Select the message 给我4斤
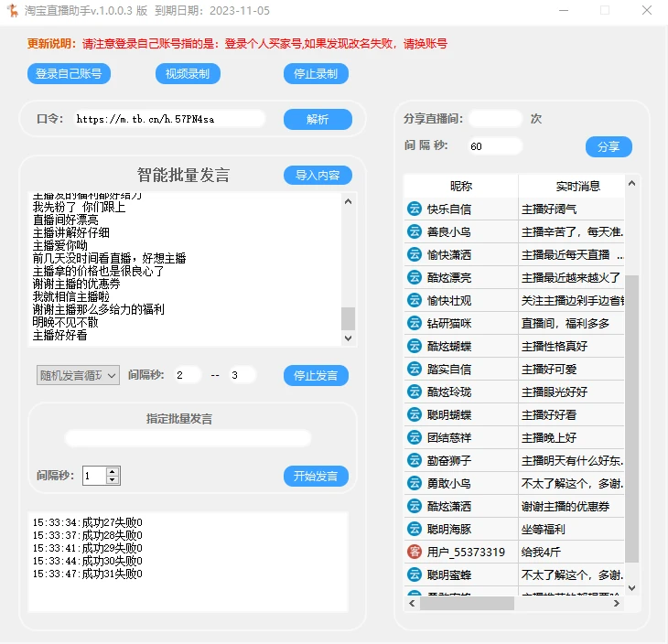This screenshot has height=644, width=668. (x=541, y=552)
